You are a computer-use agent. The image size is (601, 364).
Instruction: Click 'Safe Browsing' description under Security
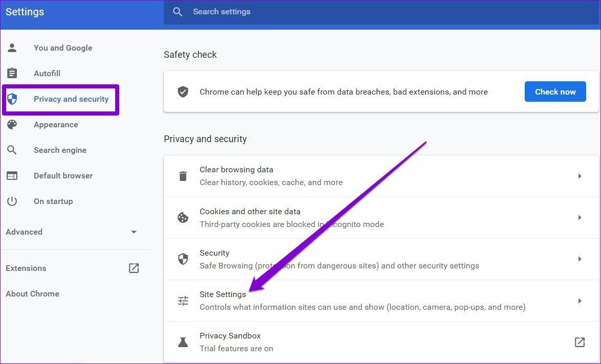[x=339, y=266]
